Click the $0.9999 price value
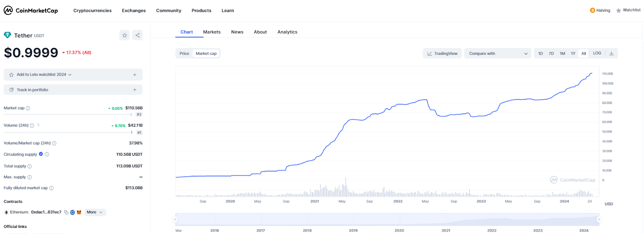This screenshot has width=644, height=234. tap(31, 52)
